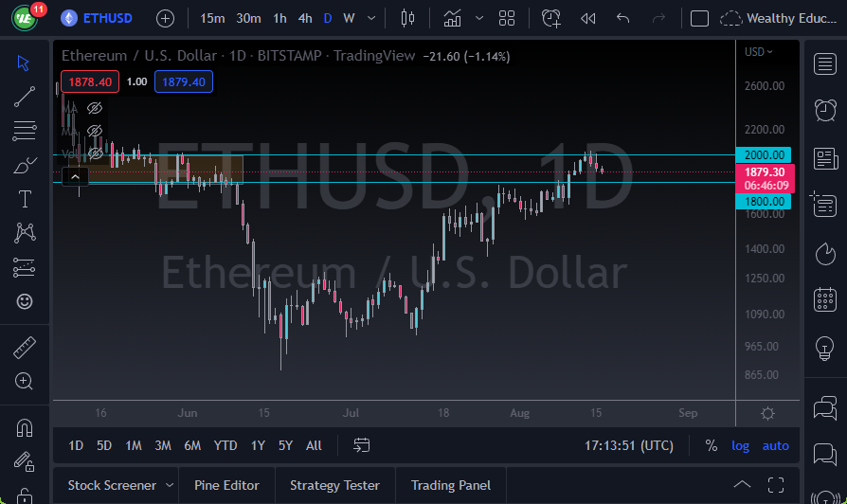
Task: Toggle the auto scale option
Action: (x=775, y=445)
